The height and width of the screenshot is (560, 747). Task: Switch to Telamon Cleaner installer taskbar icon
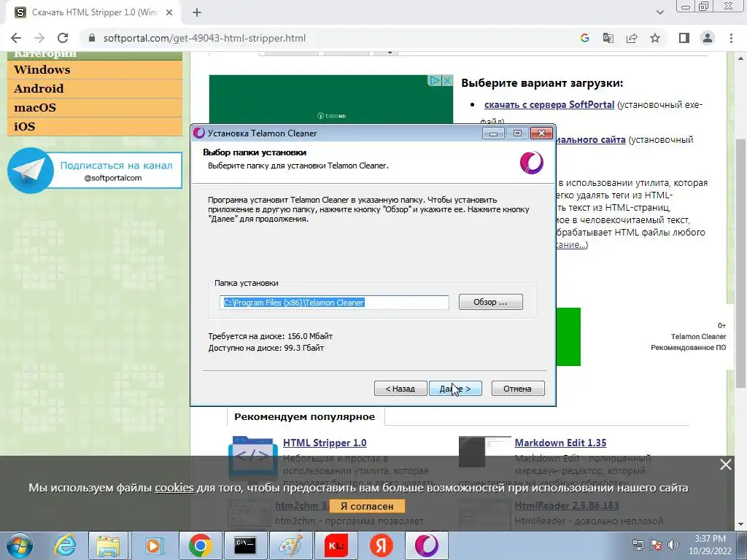[x=426, y=545]
